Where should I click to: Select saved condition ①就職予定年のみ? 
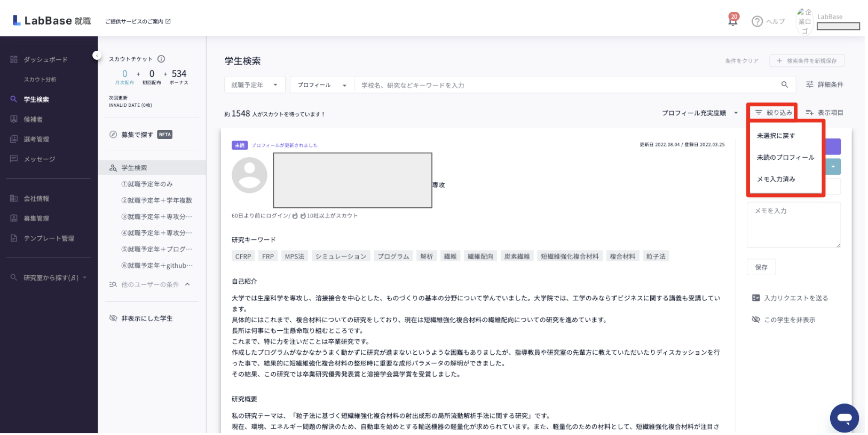point(147,184)
